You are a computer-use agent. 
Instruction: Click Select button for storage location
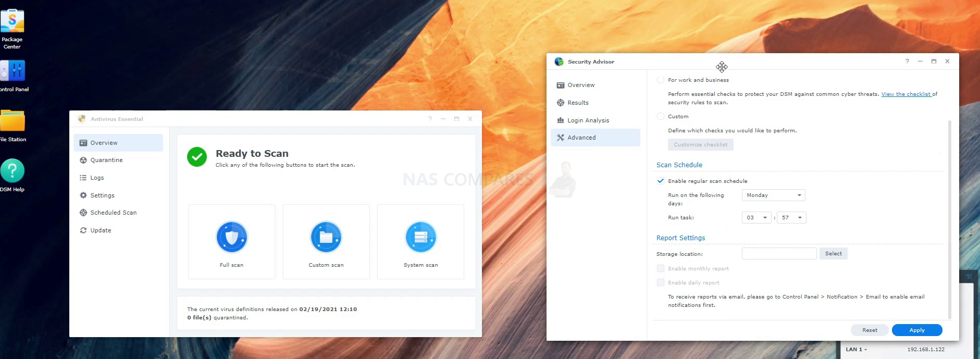click(x=834, y=254)
